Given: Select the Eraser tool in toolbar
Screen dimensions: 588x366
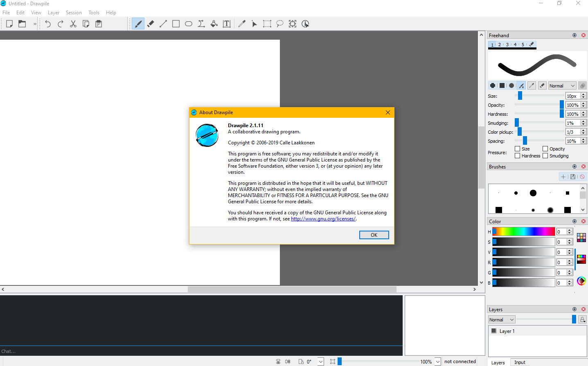Looking at the screenshot, I should (x=151, y=24).
